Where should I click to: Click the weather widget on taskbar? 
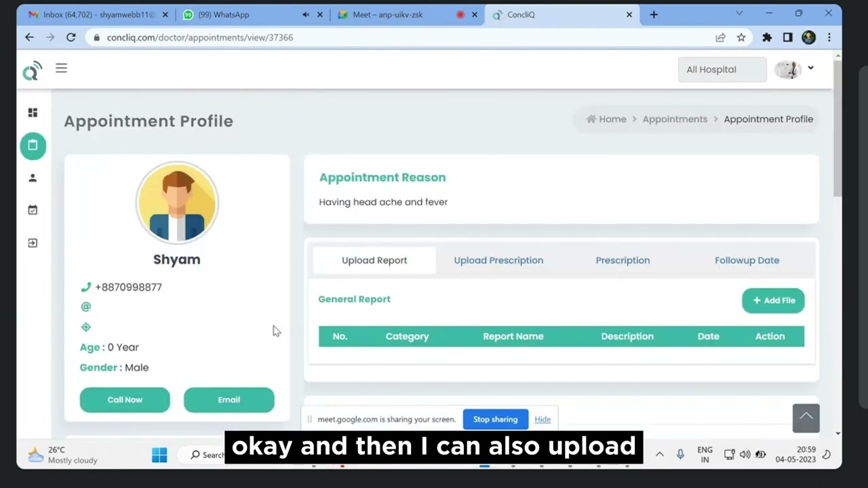pos(62,455)
